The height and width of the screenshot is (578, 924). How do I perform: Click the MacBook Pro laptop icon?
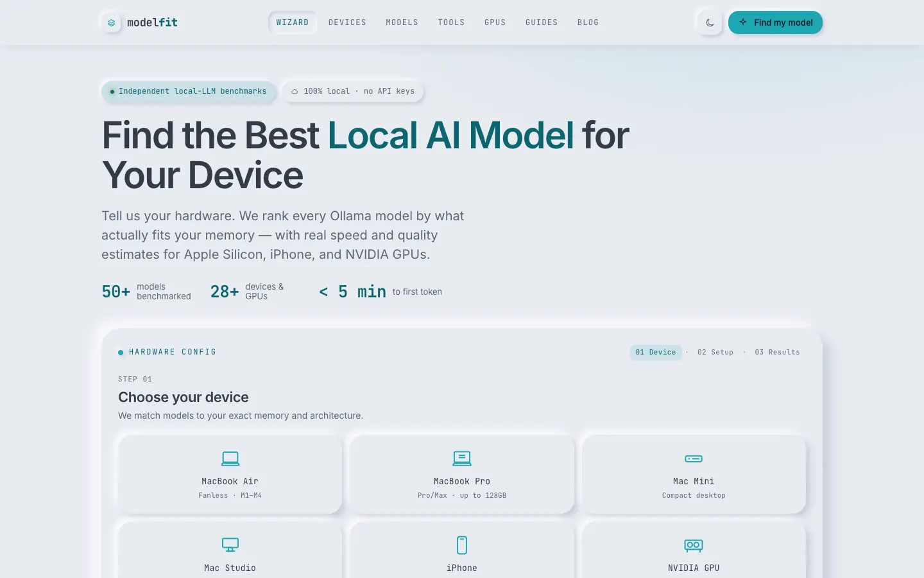[x=462, y=459]
